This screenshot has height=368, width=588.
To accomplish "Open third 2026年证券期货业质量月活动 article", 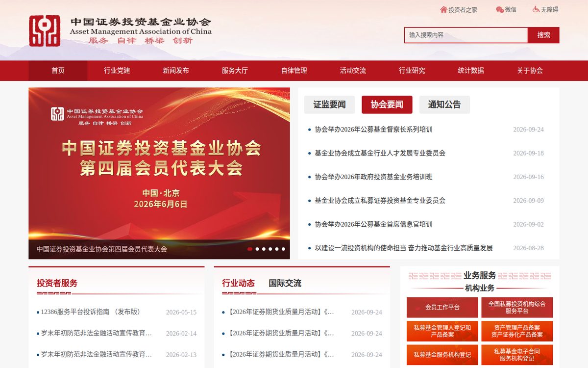I will tap(281, 354).
